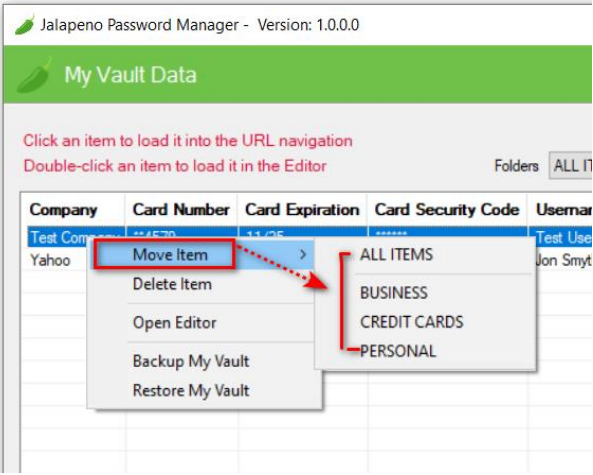Move item to CREDIT CARDS folder
The height and width of the screenshot is (475, 593).
(411, 322)
